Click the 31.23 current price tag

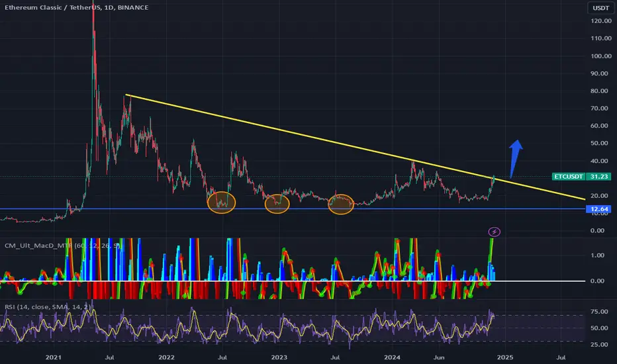coord(598,176)
